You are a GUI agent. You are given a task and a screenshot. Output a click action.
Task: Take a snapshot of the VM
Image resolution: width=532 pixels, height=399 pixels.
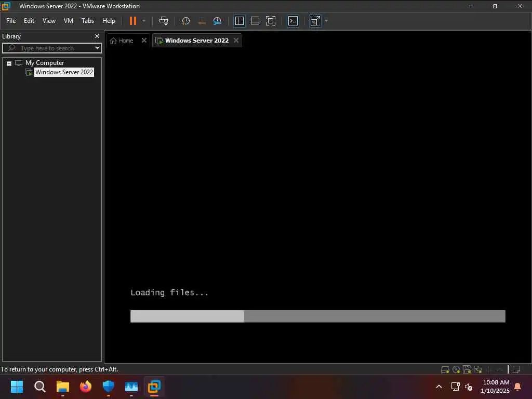click(185, 21)
